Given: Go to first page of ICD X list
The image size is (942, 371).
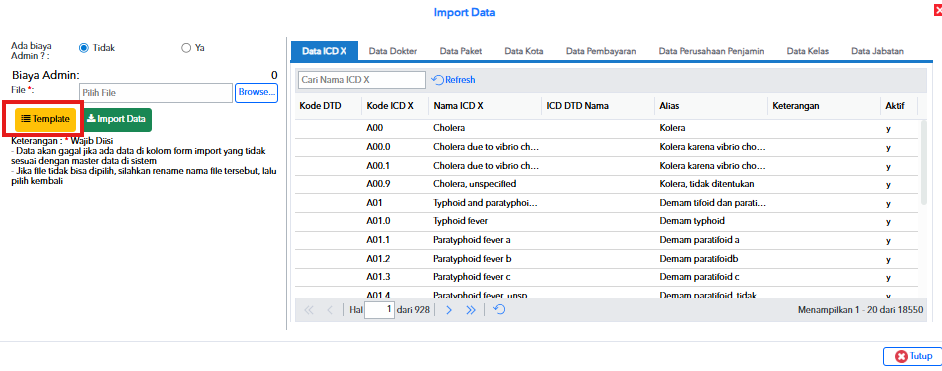Looking at the screenshot, I should pos(309,310).
